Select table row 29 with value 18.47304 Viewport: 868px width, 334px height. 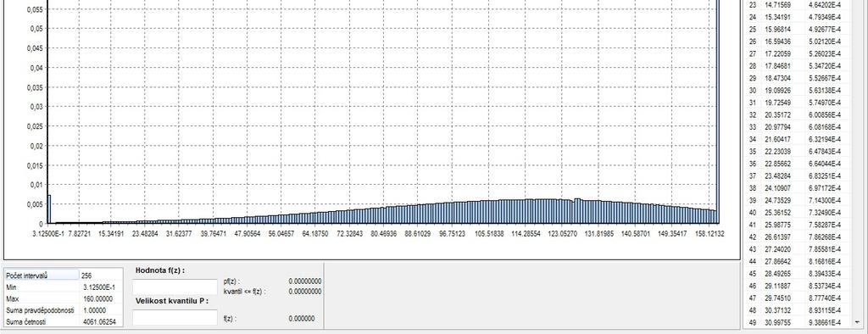point(797,78)
